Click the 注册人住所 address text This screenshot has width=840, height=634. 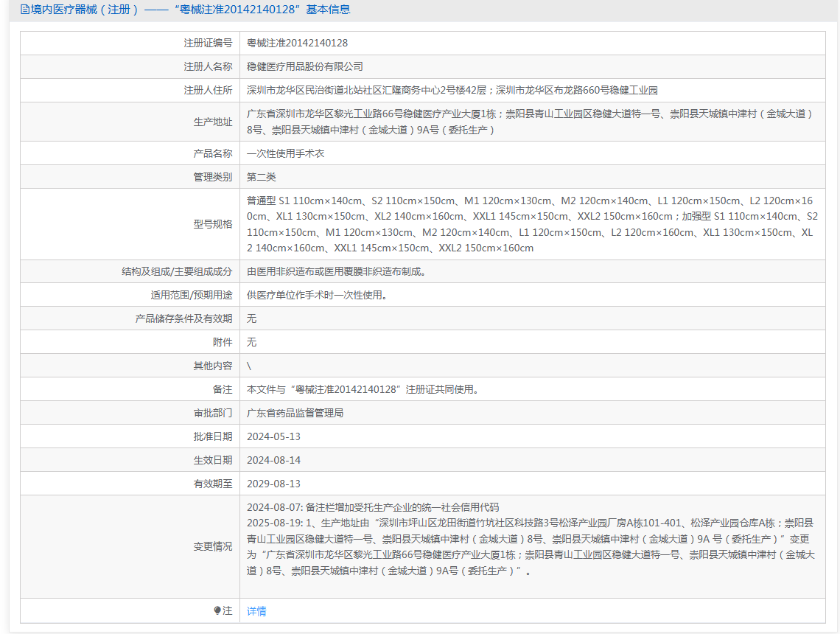click(x=452, y=90)
